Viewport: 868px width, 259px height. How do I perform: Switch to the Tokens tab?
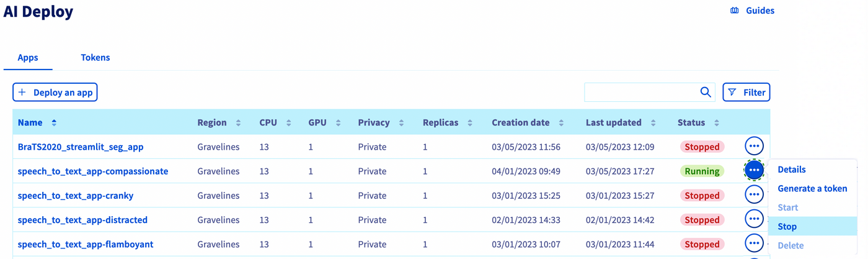click(x=95, y=58)
